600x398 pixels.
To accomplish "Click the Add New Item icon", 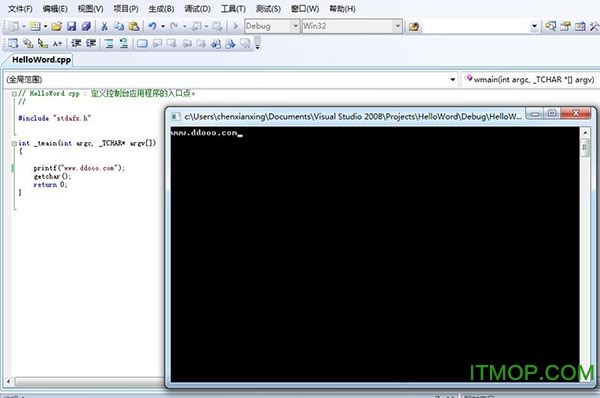I will [35, 26].
